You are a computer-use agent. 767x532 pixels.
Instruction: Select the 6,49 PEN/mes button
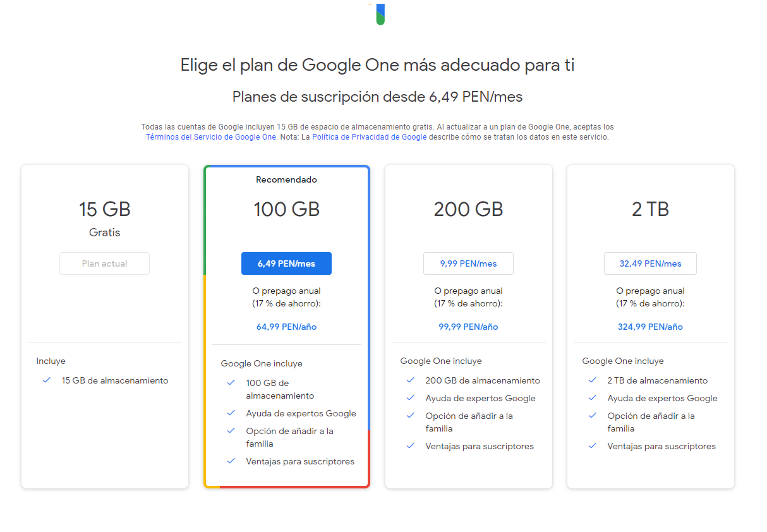tap(286, 263)
